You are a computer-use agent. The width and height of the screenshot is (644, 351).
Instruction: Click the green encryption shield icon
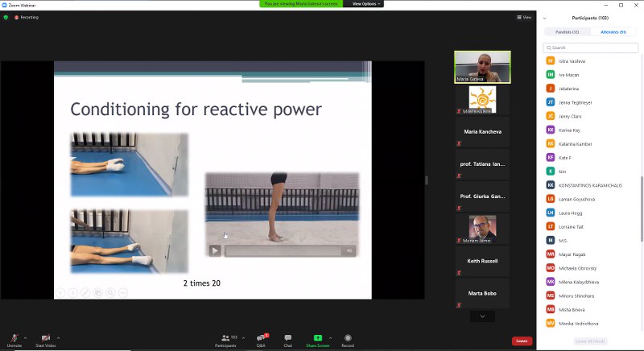click(x=6, y=17)
